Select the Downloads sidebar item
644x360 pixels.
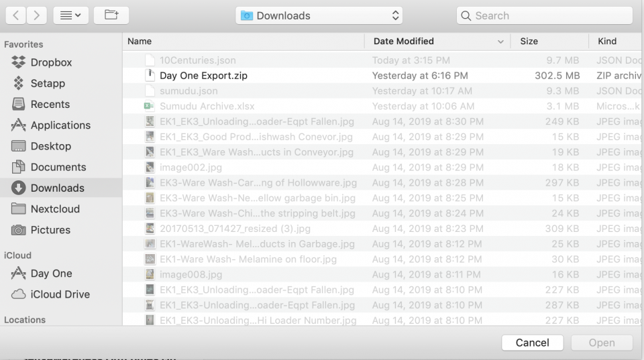[61, 188]
